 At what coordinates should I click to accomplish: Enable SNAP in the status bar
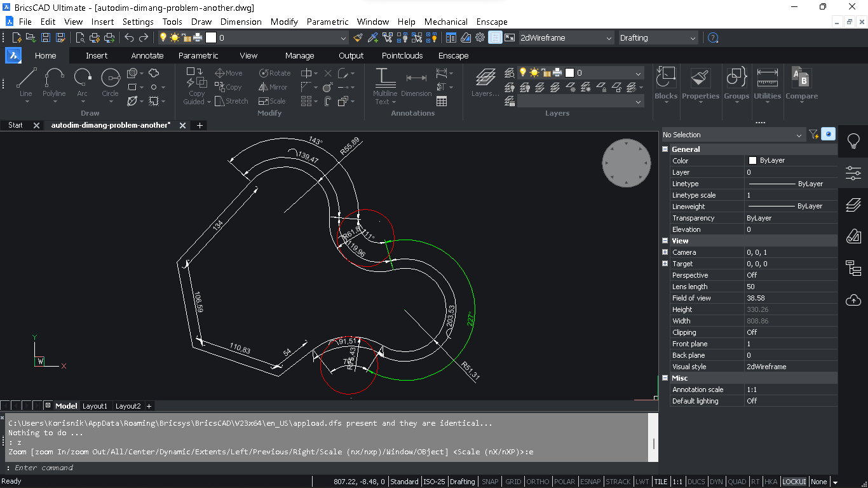click(490, 482)
